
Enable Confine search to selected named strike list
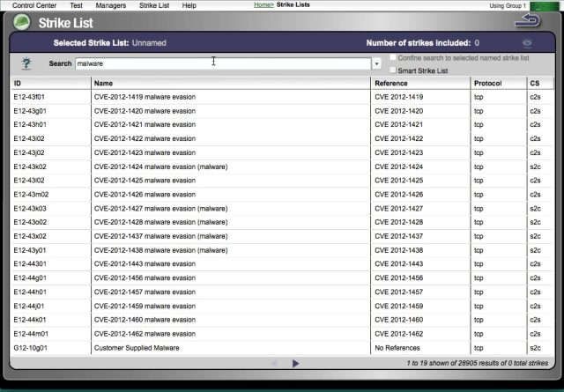(x=393, y=57)
